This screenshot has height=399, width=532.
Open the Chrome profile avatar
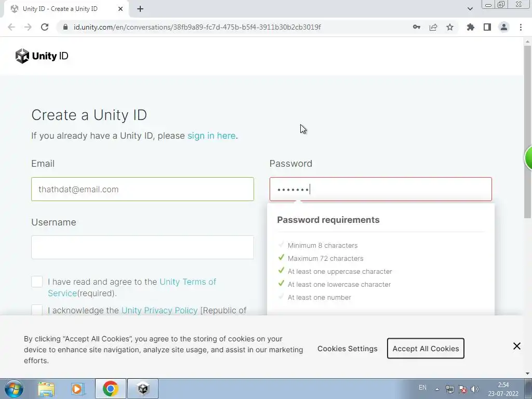(x=504, y=27)
